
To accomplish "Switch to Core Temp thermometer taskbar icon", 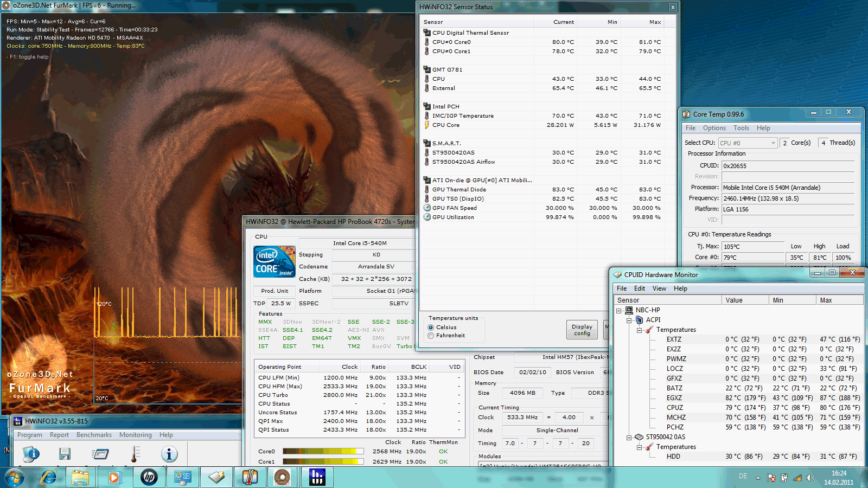I will [250, 478].
